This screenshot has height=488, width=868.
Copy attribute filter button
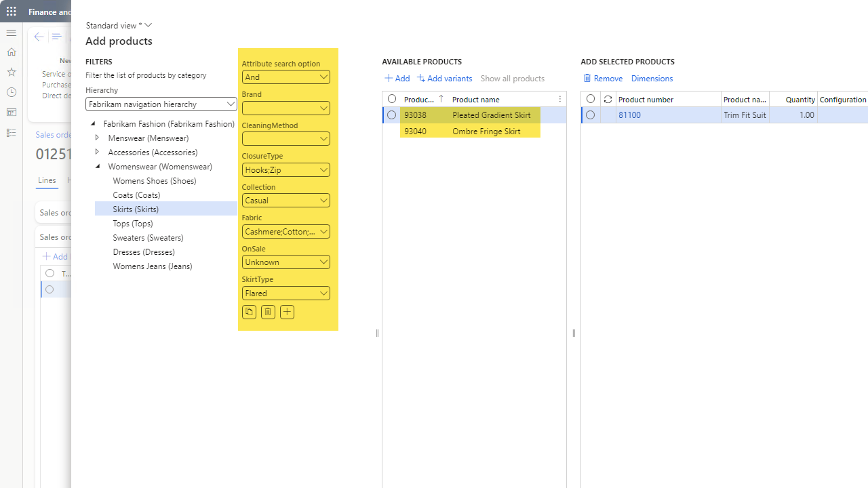point(249,312)
